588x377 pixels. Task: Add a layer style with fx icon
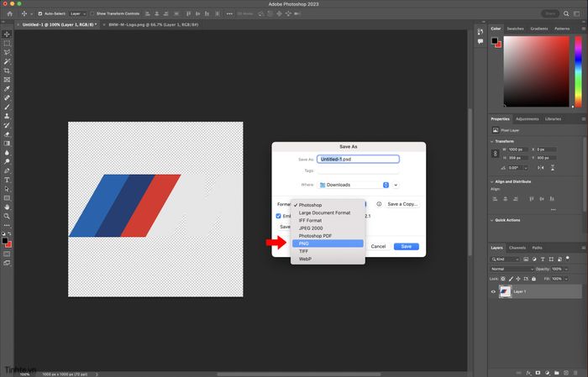[x=528, y=373]
